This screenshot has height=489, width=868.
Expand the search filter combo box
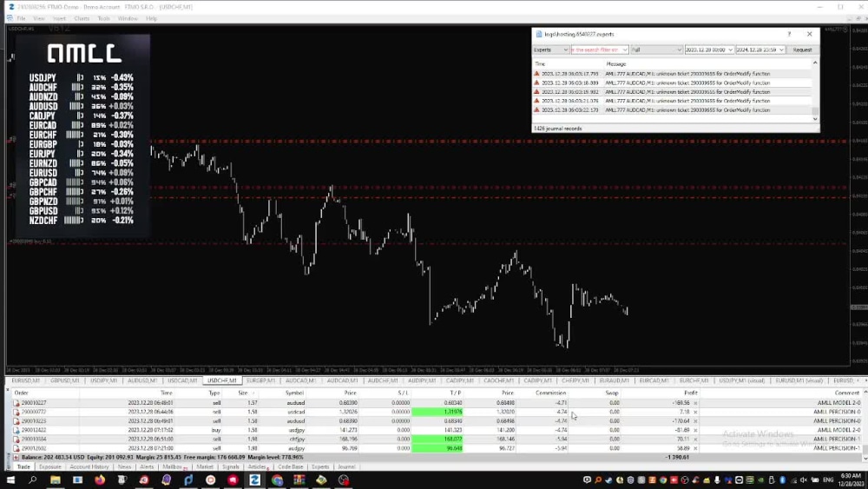tap(624, 50)
